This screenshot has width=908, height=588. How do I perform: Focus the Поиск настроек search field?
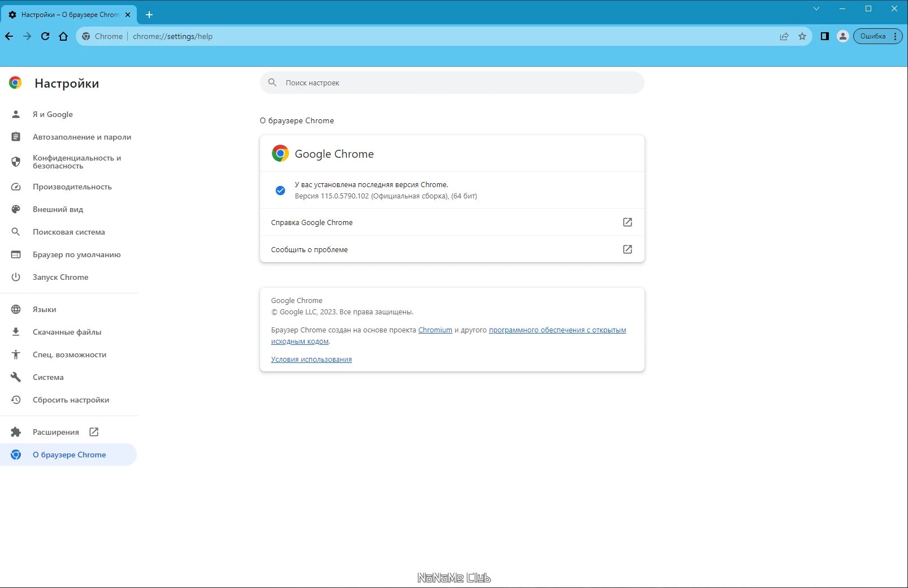pyautogui.click(x=452, y=83)
